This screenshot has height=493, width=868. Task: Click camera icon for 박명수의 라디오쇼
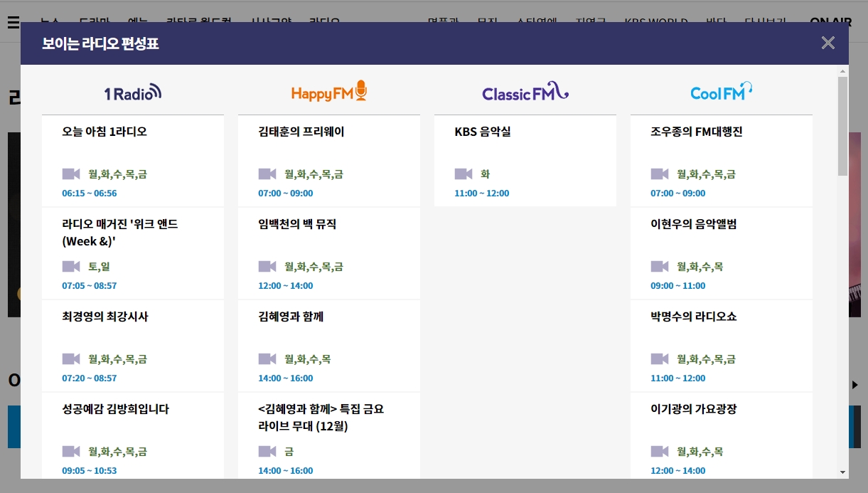tap(659, 359)
